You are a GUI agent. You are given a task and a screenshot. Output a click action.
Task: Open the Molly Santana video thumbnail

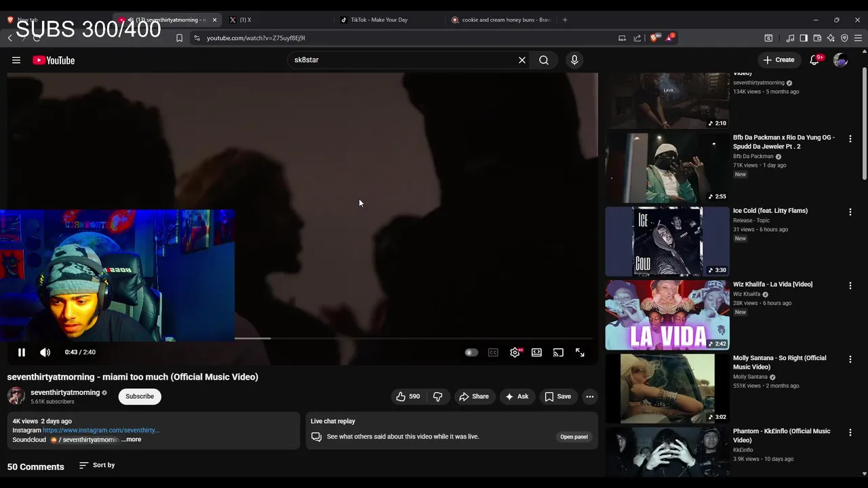pyautogui.click(x=668, y=389)
